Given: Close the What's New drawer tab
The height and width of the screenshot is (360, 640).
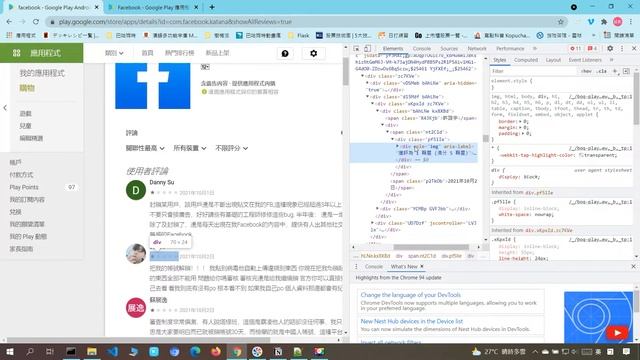Looking at the screenshot, I should 422,267.
